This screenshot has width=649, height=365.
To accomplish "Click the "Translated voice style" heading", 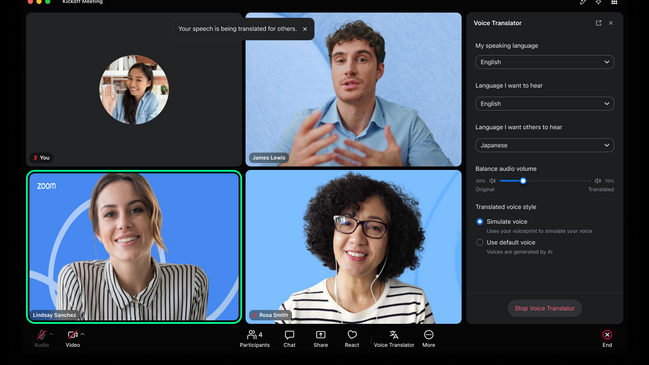I will click(x=506, y=207).
